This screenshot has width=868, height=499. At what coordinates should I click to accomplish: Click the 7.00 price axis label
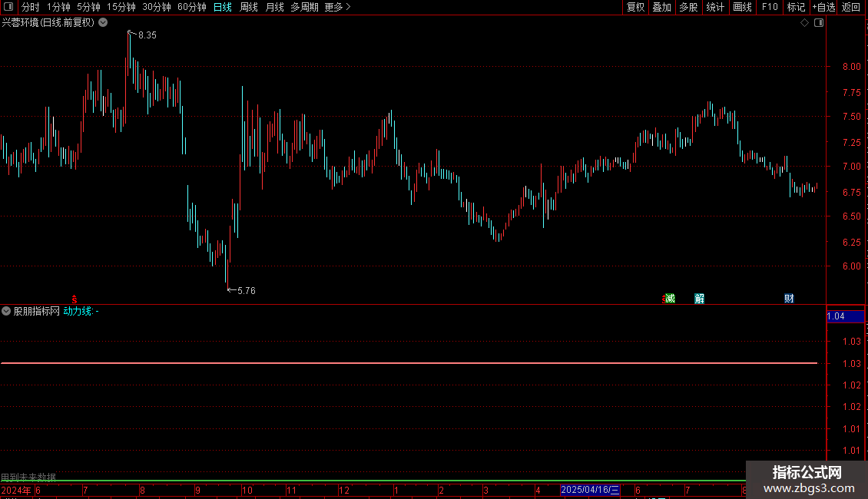(x=852, y=166)
